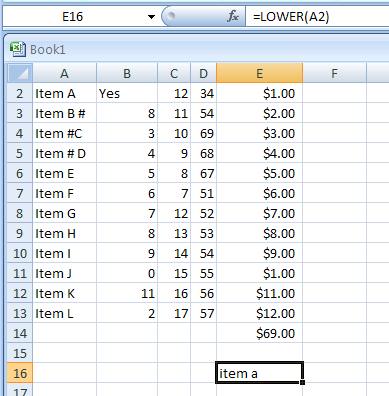
Task: Click cell containing 'Yes'
Action: [127, 93]
